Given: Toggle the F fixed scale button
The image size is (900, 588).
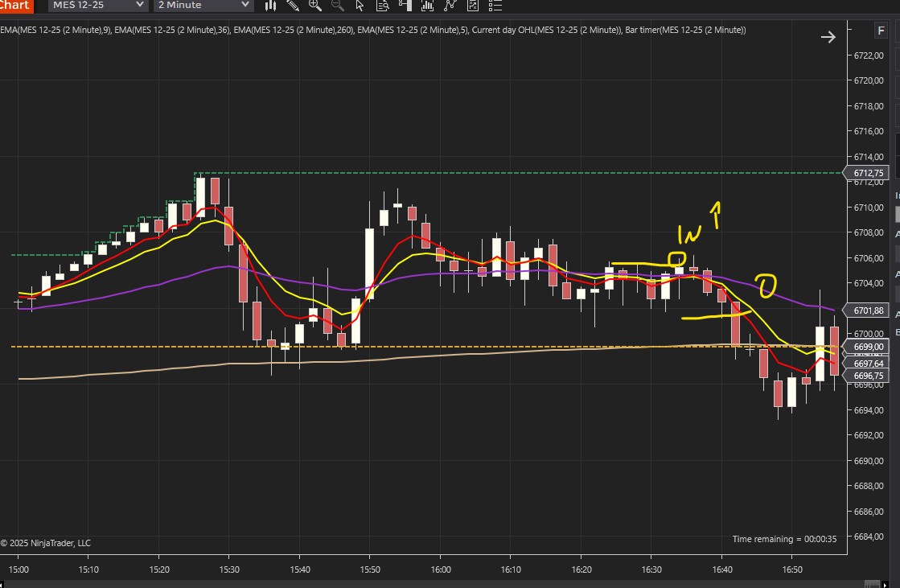Looking at the screenshot, I should coord(881,31).
